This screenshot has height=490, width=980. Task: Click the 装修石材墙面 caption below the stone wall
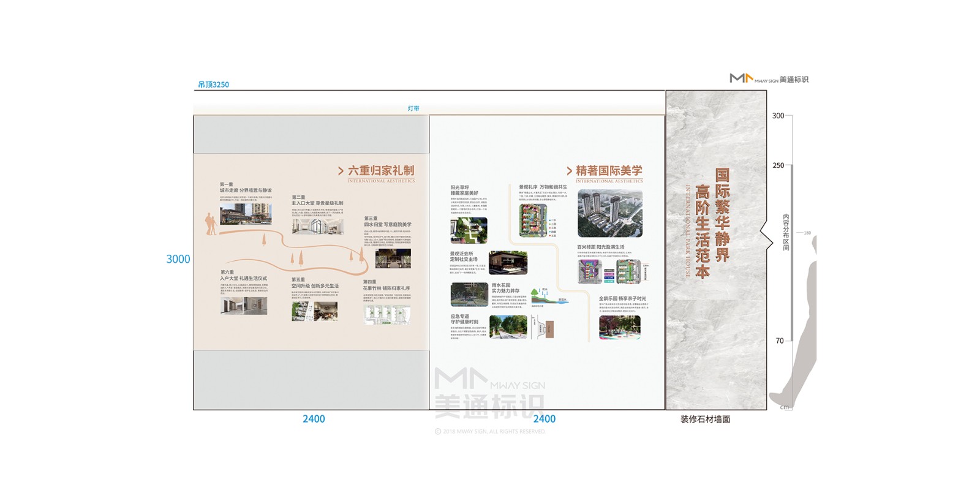click(705, 419)
